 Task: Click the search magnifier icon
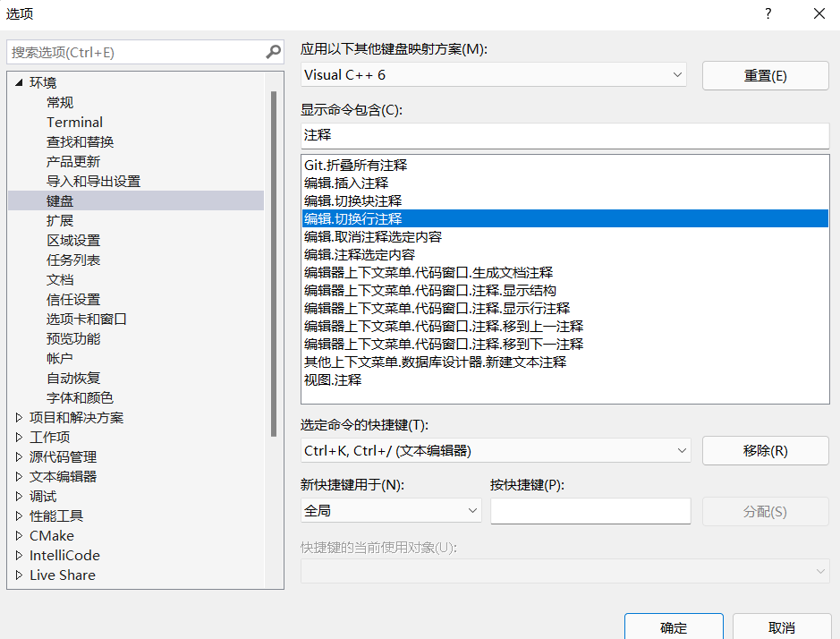[x=273, y=52]
